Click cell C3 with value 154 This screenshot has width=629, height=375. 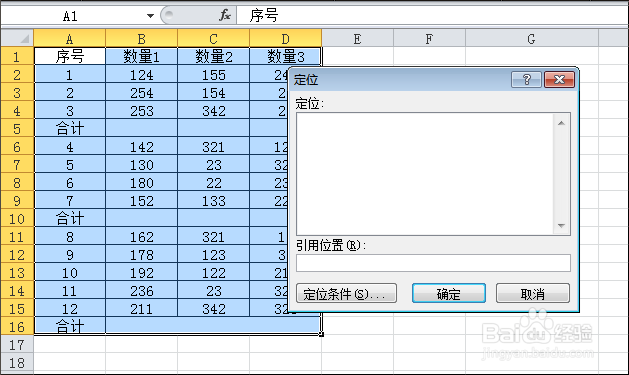point(213,93)
